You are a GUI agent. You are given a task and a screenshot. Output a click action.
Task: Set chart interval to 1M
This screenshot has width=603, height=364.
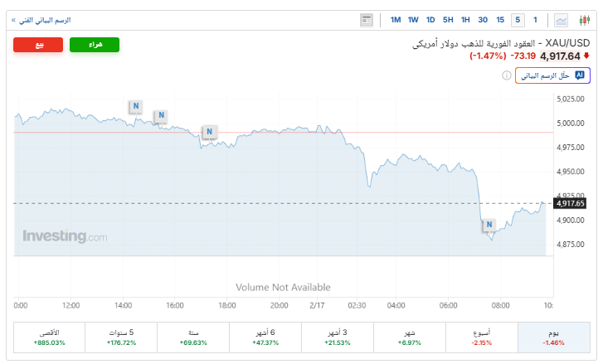[396, 20]
